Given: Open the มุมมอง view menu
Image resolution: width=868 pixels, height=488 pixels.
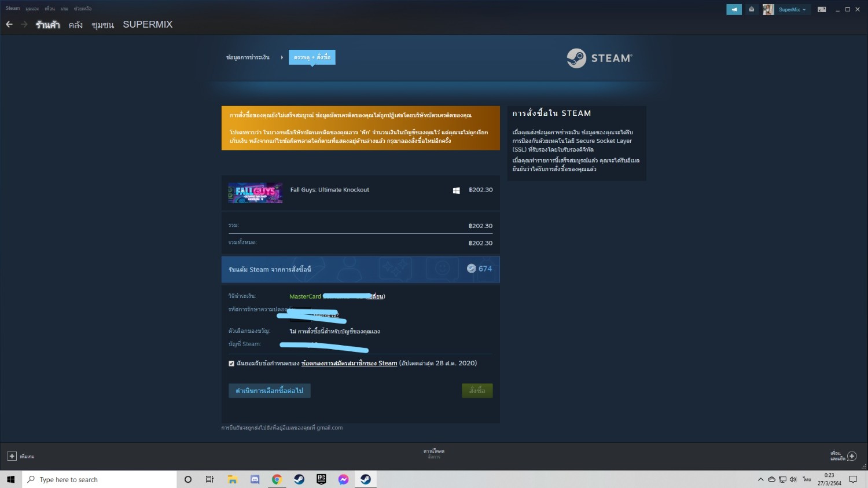Looking at the screenshot, I should pos(32,9).
